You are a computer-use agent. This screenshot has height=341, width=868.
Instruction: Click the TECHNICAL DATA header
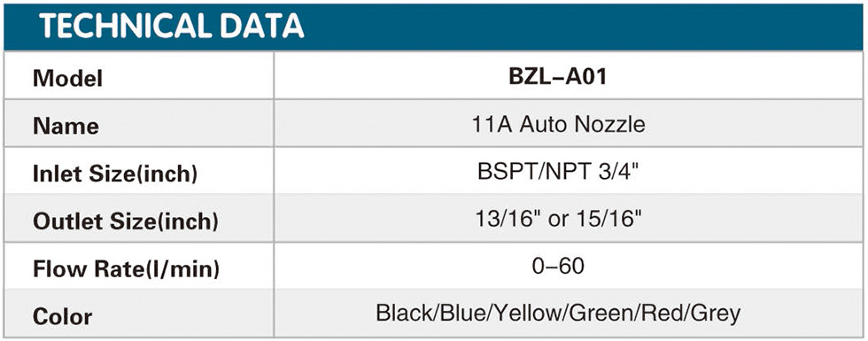click(x=172, y=26)
